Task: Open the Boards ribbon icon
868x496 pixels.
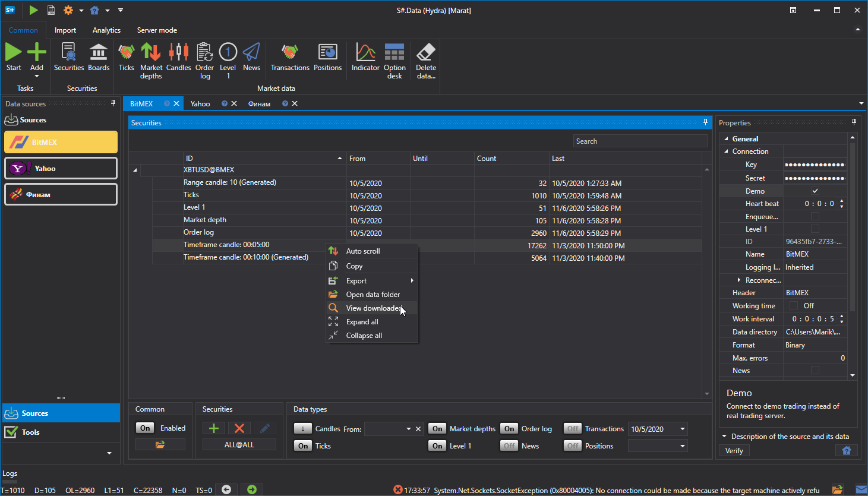Action: coord(99,52)
